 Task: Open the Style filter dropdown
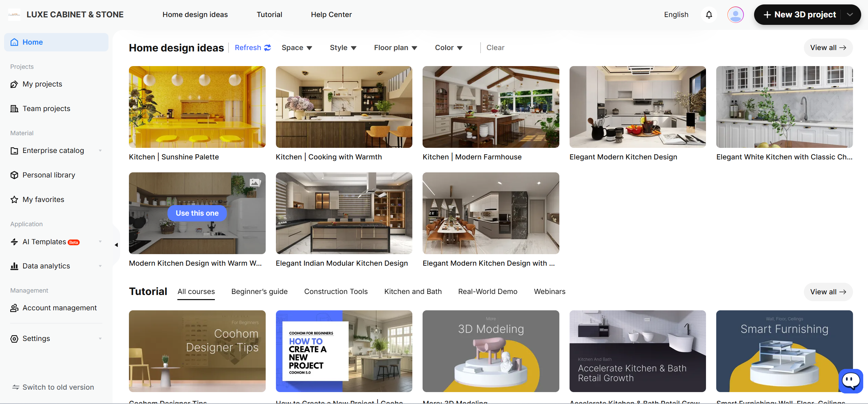coord(343,48)
